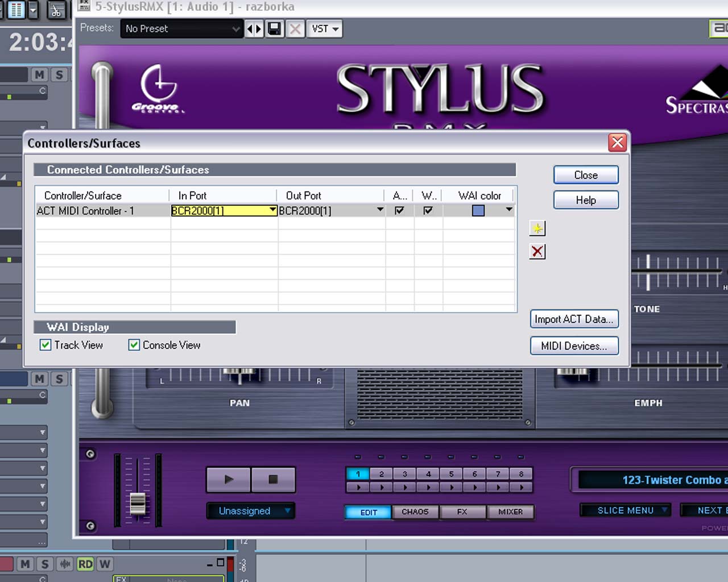Switch to the EDIT page
The image size is (728, 582).
pos(369,512)
